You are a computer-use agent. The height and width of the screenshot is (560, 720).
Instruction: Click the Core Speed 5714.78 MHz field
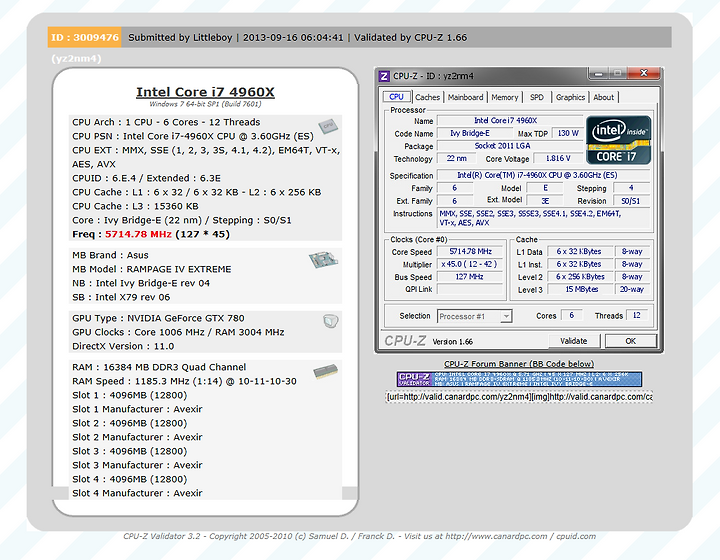coord(470,252)
